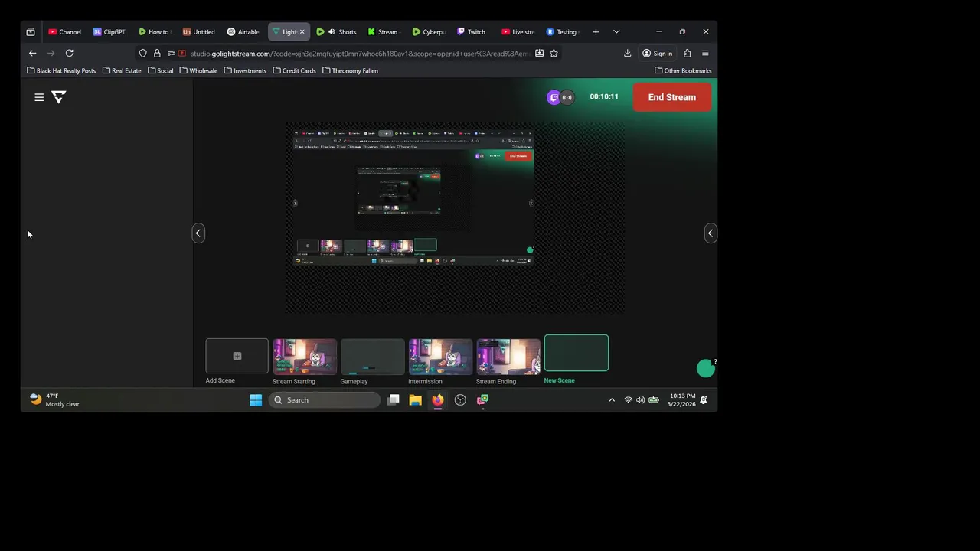
Task: Click the Windows taskbar Search box
Action: (x=325, y=399)
